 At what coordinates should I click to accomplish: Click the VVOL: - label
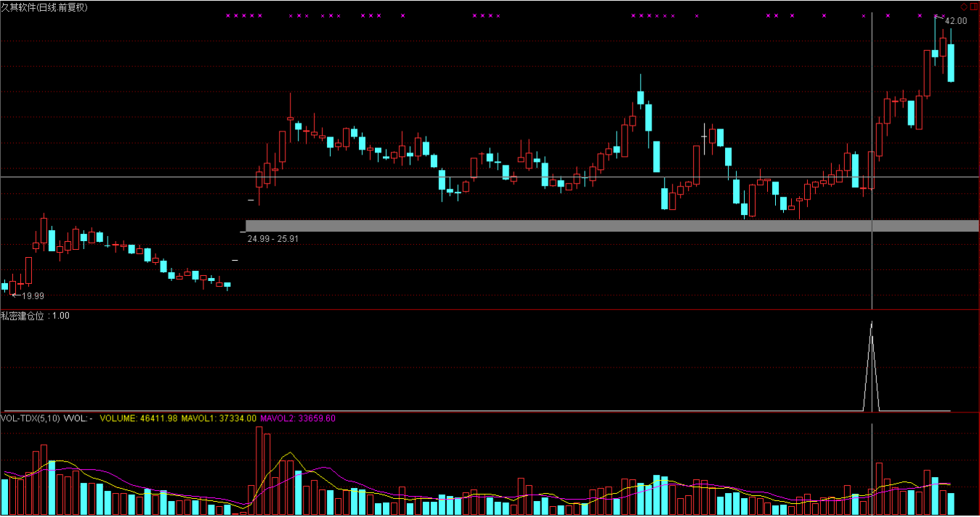point(78,418)
